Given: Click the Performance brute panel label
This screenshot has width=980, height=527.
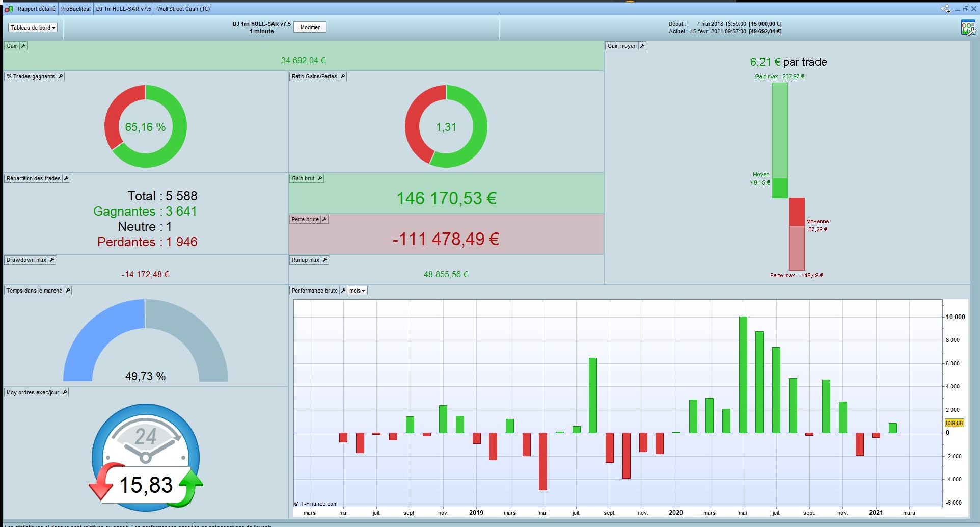Looking at the screenshot, I should pos(315,291).
